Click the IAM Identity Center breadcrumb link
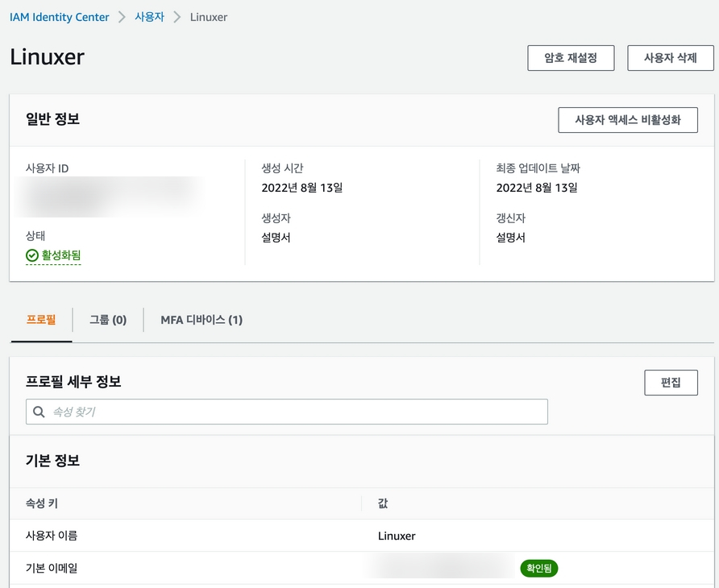This screenshot has width=719, height=588. [60, 17]
